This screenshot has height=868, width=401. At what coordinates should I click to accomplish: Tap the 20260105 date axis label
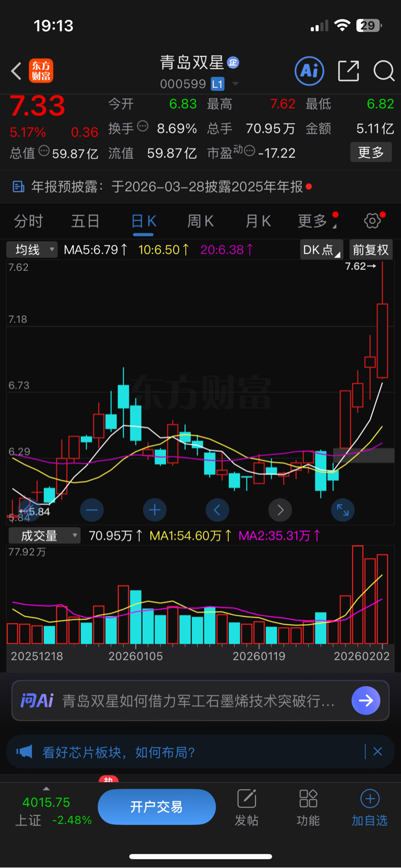(x=136, y=656)
